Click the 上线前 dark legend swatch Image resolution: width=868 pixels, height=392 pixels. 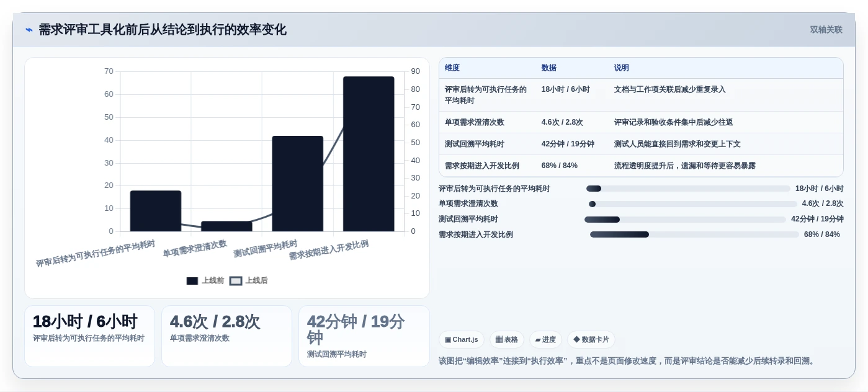(192, 281)
